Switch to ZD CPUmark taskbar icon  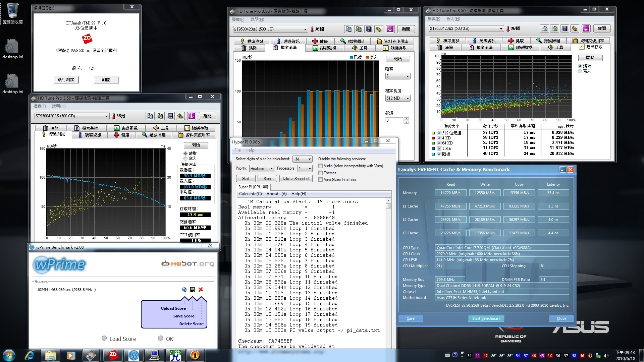tap(113, 355)
